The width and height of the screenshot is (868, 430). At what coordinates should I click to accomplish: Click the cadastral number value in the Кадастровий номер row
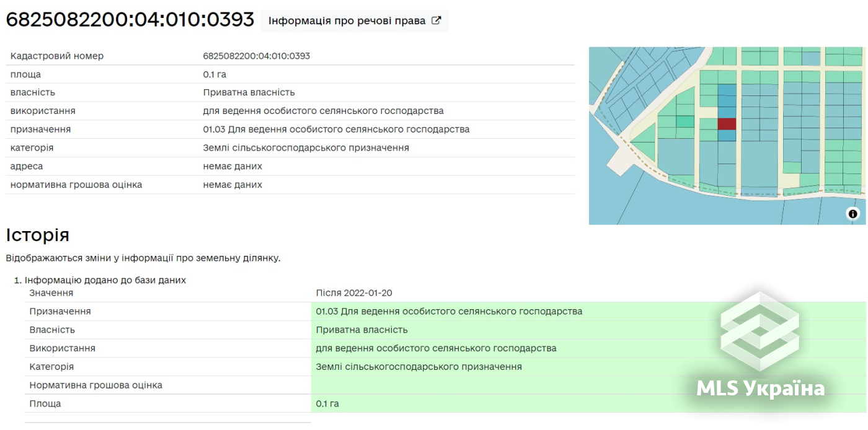(x=257, y=56)
